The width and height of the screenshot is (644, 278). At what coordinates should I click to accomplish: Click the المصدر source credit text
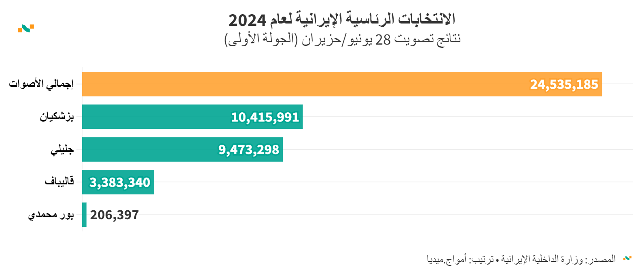pos(521,259)
